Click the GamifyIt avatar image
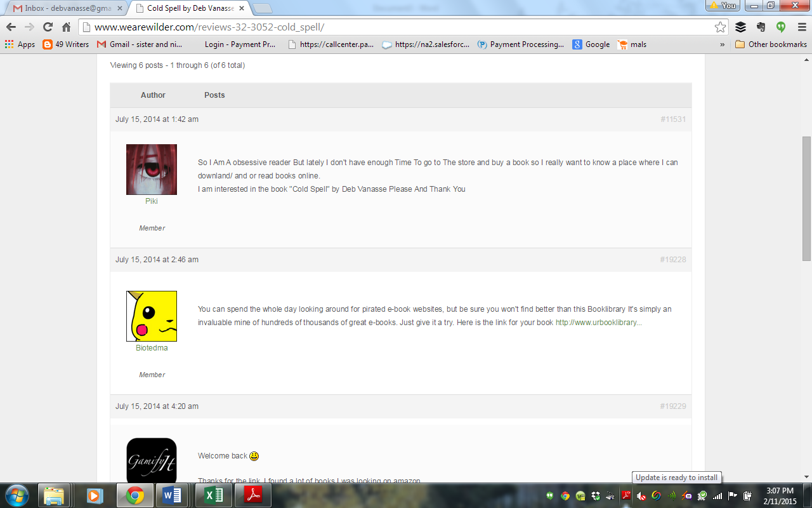Viewport: 812px width, 508px height. (152, 460)
